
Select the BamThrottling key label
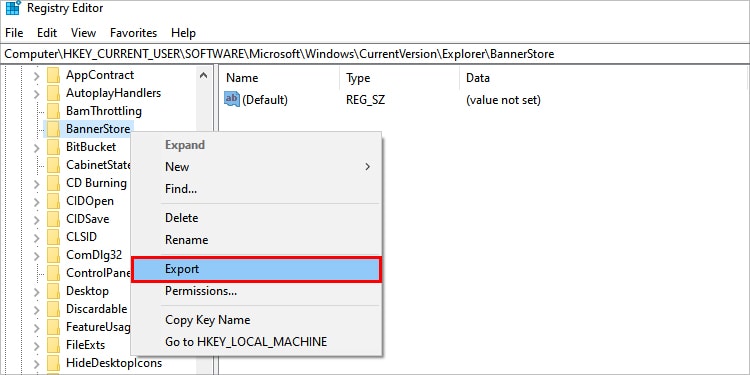[104, 111]
